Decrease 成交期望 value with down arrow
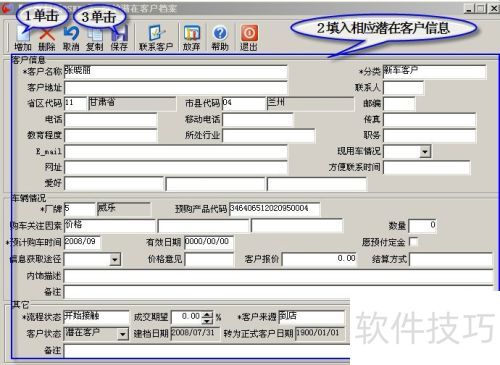Image resolution: width=500 pixels, height=365 pixels. pos(207,321)
